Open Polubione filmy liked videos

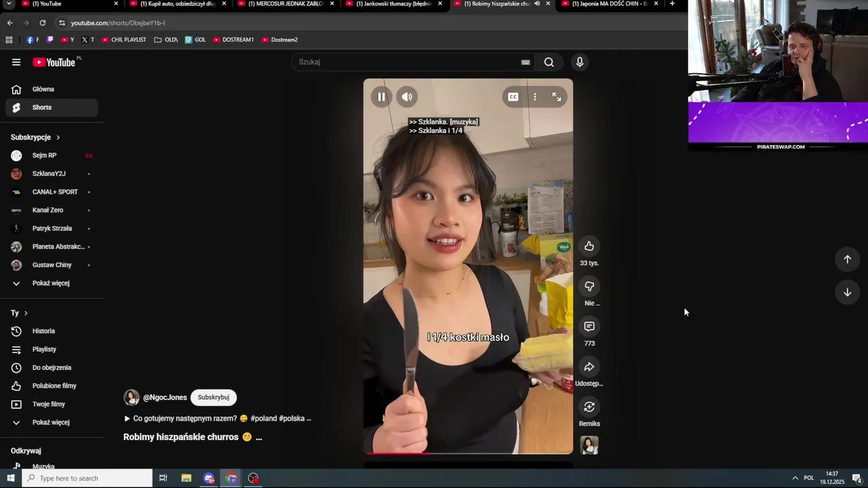pyautogui.click(x=52, y=386)
